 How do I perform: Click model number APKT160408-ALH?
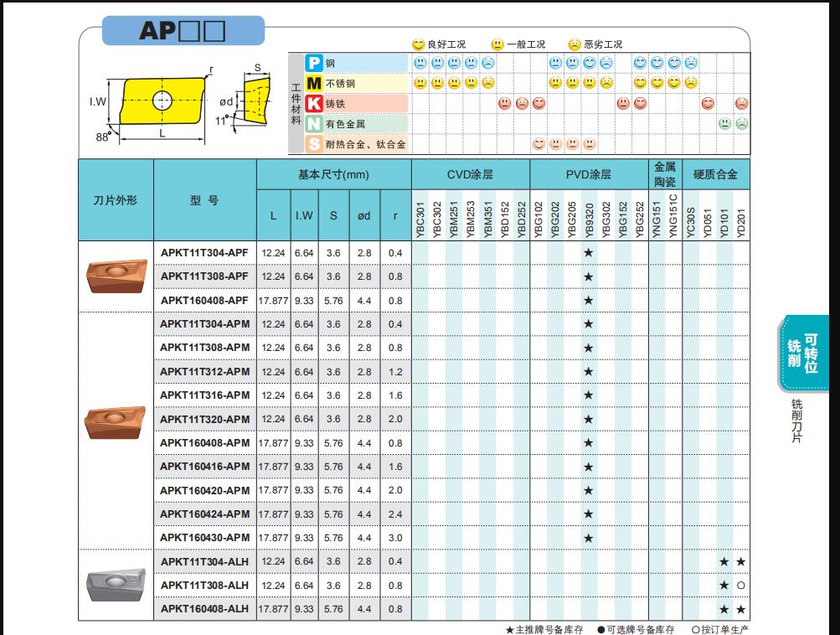click(x=204, y=610)
